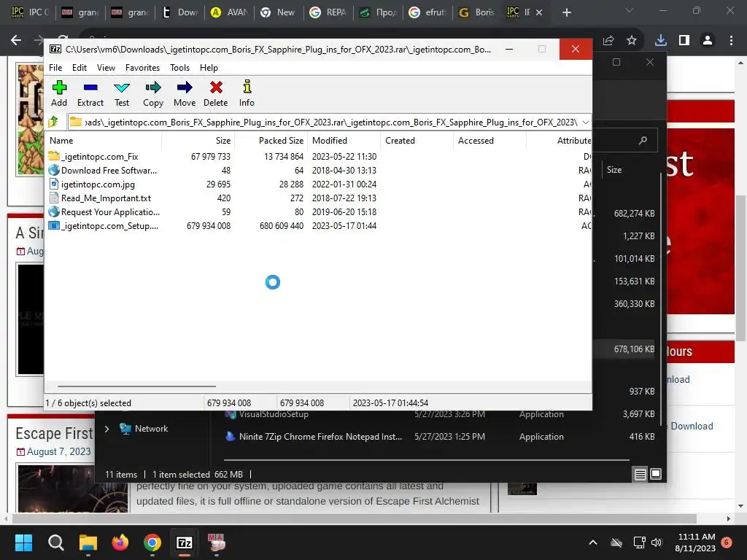This screenshot has height=560, width=747.
Task: Sort by Name column header
Action: (x=103, y=141)
